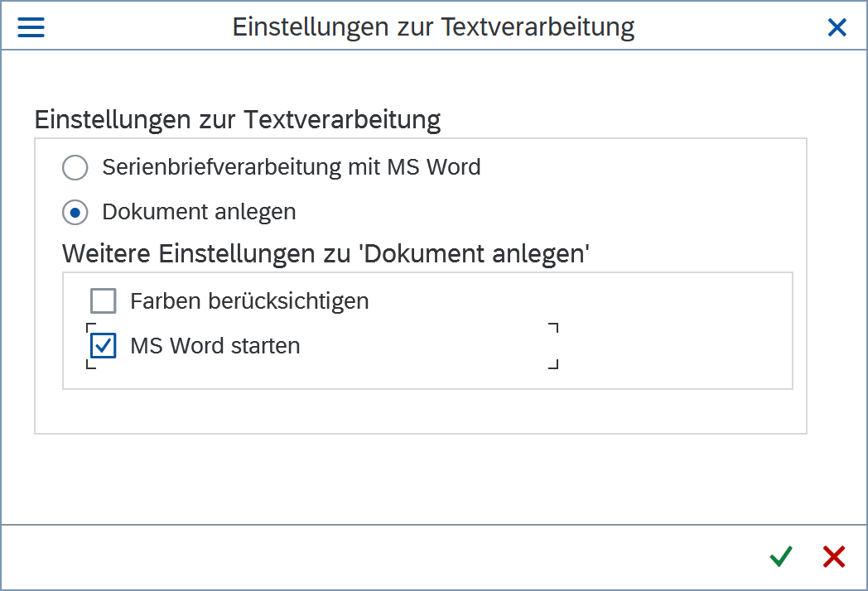Image resolution: width=868 pixels, height=591 pixels.
Task: Select the Dokument anlegen radio button
Action: click(x=75, y=213)
